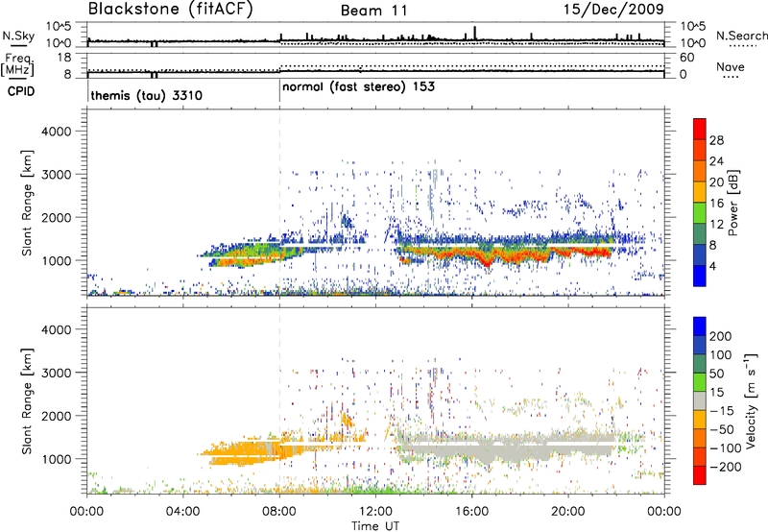Pick the yellow segment of the power colorbar

[700, 192]
